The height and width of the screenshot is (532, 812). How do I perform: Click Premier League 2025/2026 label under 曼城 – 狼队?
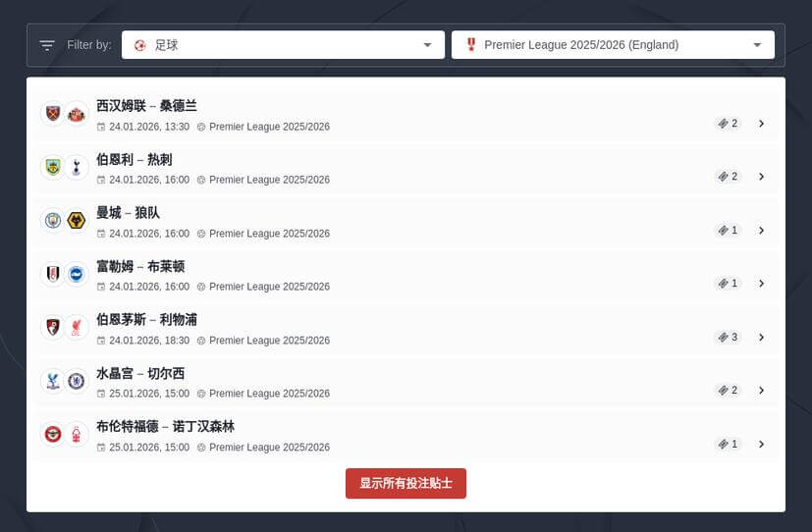point(269,234)
